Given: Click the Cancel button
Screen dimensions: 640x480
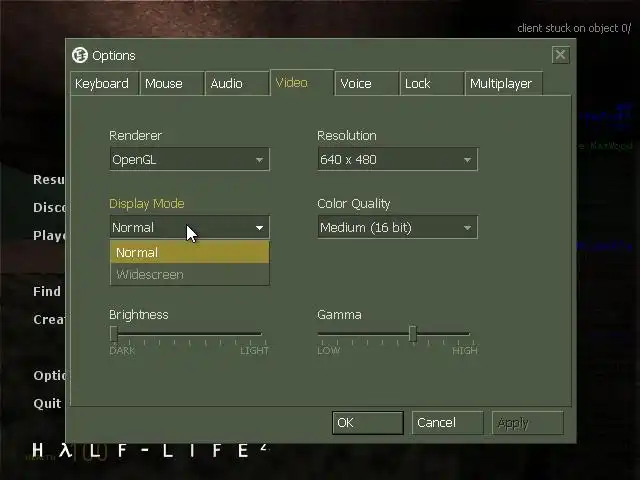Looking at the screenshot, I should pos(447,423).
